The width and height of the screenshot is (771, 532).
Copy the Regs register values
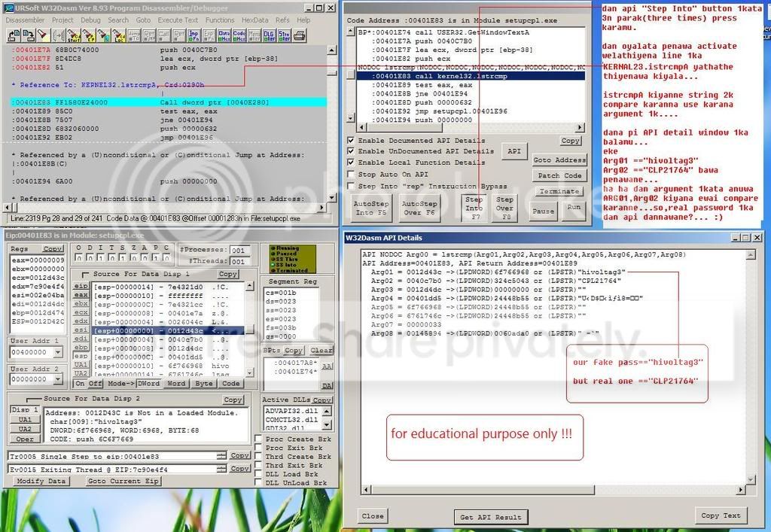53,249
